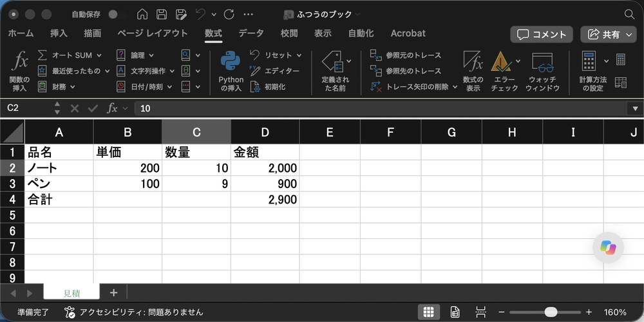The image size is (644, 322).
Task: Switch to Page Layout view in status bar
Action: (455, 312)
